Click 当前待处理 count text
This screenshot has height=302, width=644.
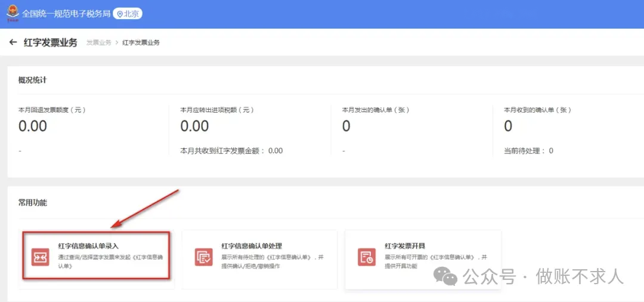(528, 151)
